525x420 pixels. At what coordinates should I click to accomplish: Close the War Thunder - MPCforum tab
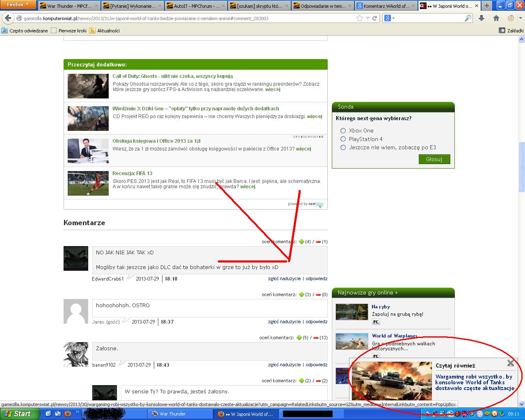tap(96, 6)
